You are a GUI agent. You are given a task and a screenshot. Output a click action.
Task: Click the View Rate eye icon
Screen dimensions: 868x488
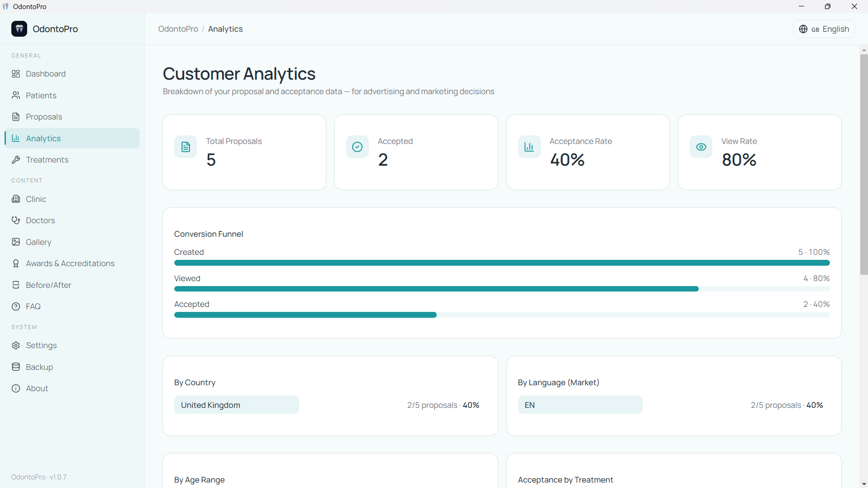(701, 147)
